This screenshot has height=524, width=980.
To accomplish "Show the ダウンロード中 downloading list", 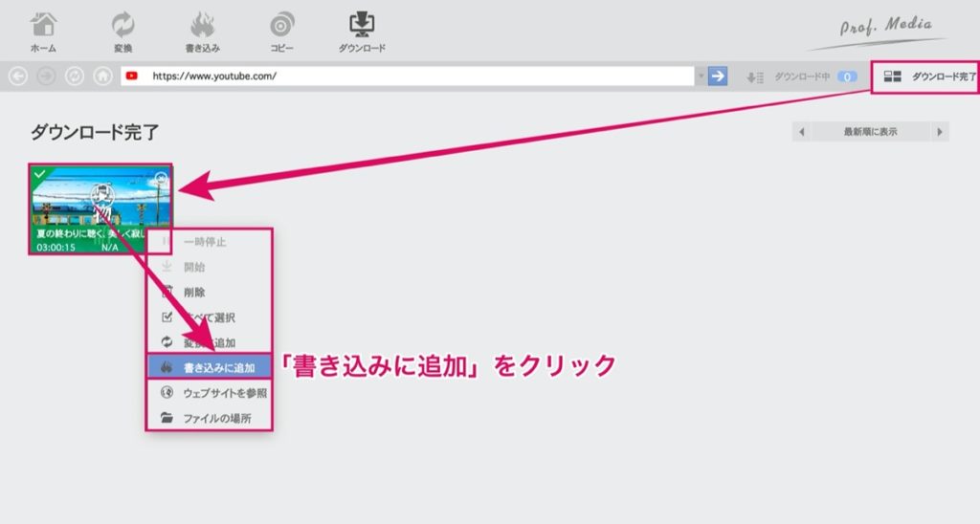I will point(789,76).
